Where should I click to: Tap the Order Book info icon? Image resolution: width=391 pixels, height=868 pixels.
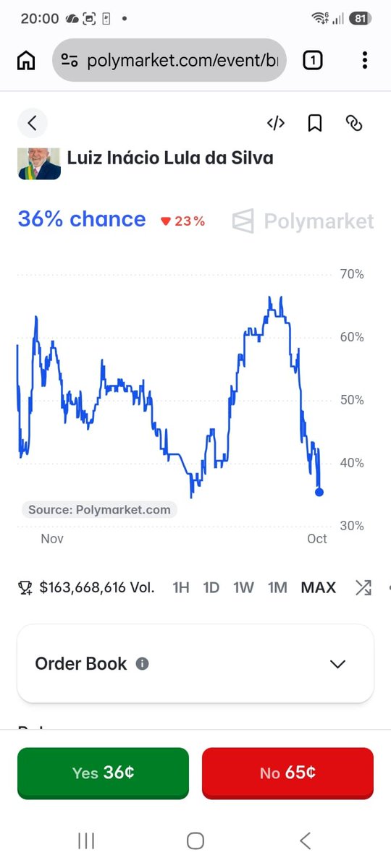tap(143, 663)
